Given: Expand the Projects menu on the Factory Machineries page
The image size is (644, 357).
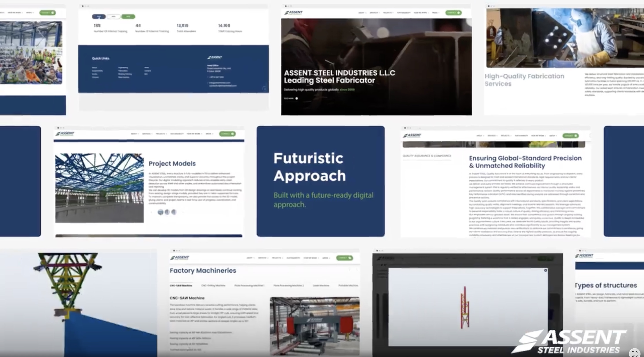Looking at the screenshot, I should [277, 258].
